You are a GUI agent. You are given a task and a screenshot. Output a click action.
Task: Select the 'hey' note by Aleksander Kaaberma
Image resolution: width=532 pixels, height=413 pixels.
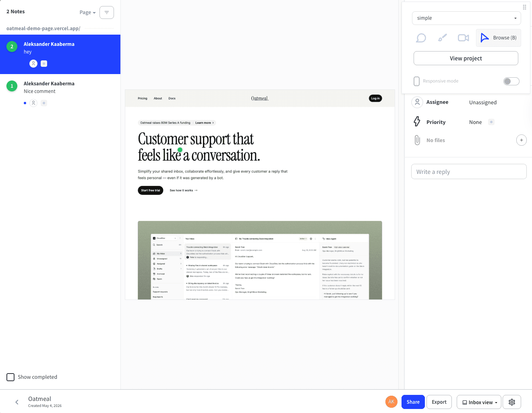[60, 54]
